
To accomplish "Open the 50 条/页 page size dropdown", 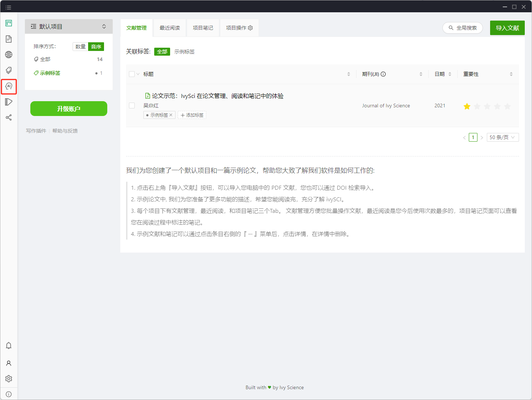I will pyautogui.click(x=503, y=137).
